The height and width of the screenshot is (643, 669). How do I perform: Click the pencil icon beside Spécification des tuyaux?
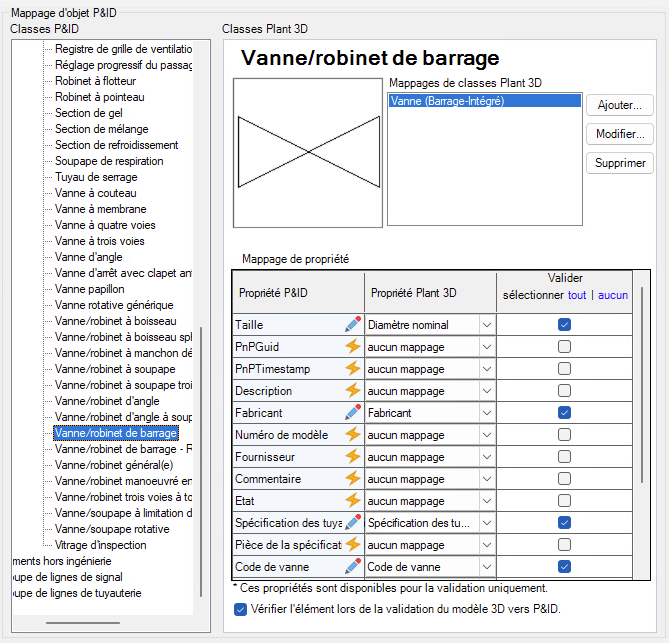[x=353, y=523]
